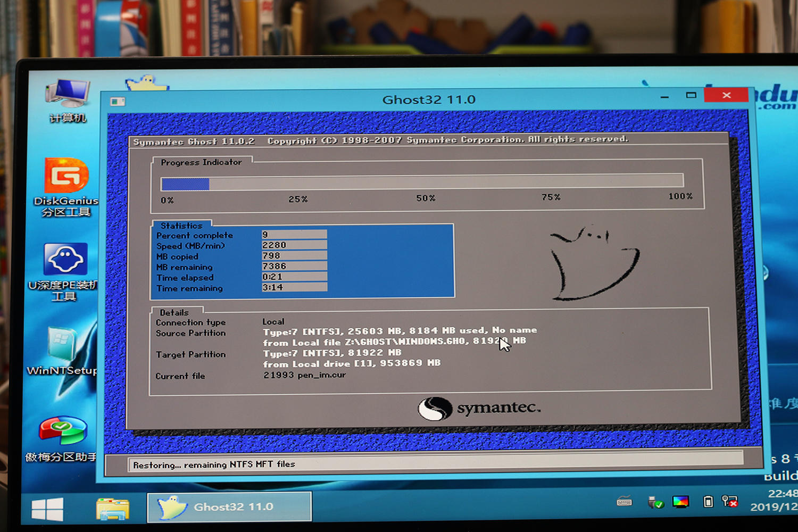The height and width of the screenshot is (532, 798).
Task: Open File Explorer from the taskbar
Action: 112,508
